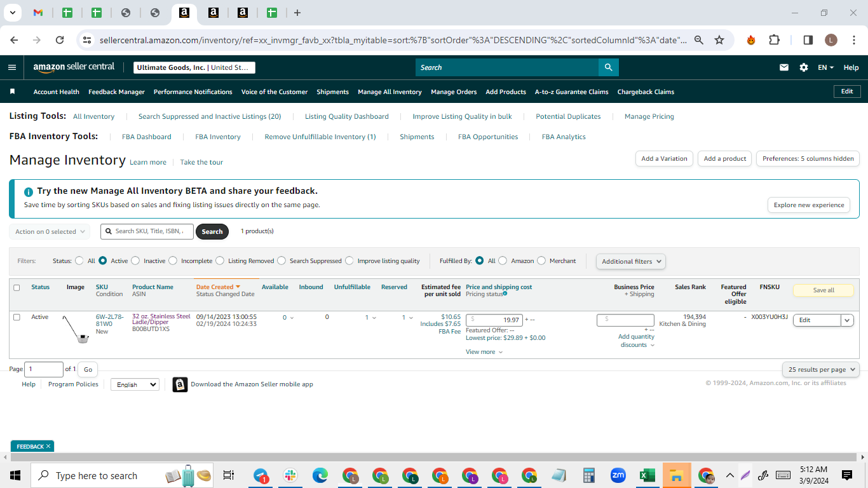The height and width of the screenshot is (488, 868).
Task: Click the horizontal scrollbar at page bottom
Action: pos(434,457)
